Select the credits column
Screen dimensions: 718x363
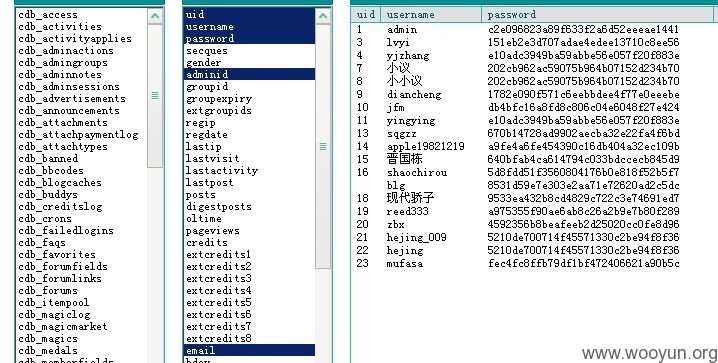point(207,242)
